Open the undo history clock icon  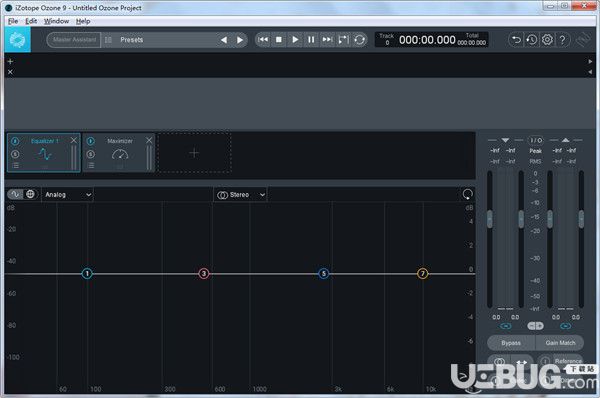pos(532,39)
